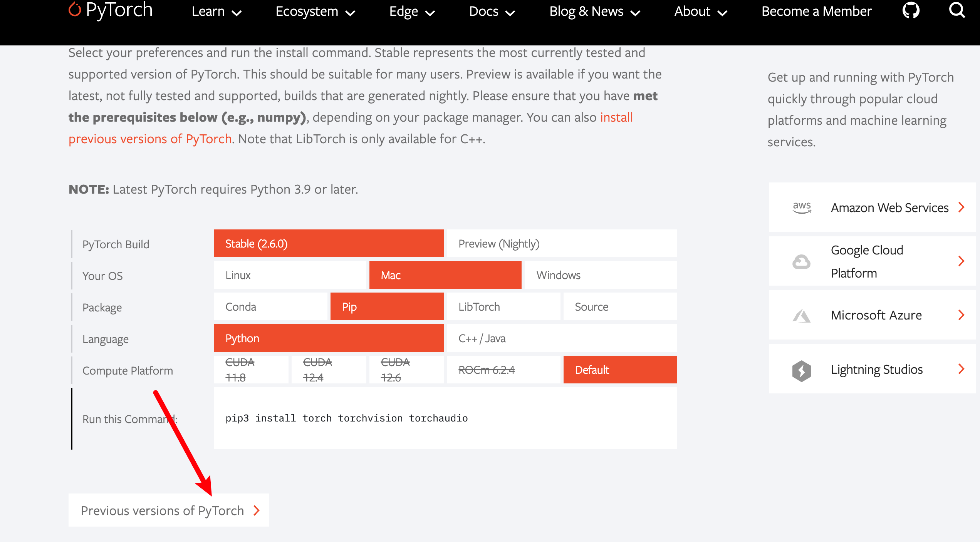
Task: Expand the About menu chevron
Action: point(722,13)
